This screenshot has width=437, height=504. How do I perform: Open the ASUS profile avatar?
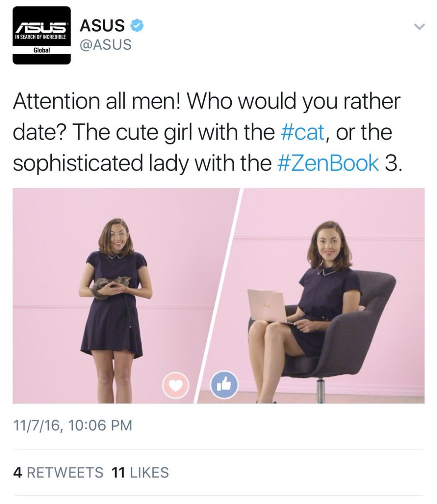click(x=41, y=35)
